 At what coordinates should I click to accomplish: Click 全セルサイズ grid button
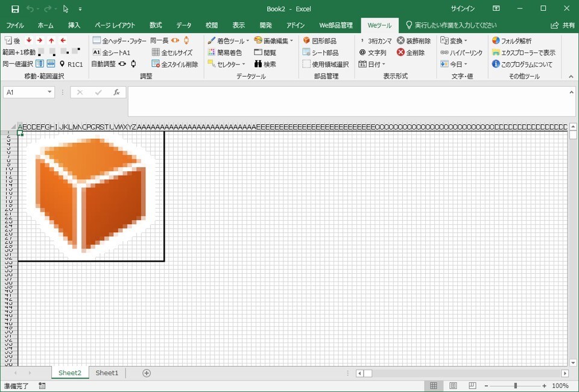point(172,52)
